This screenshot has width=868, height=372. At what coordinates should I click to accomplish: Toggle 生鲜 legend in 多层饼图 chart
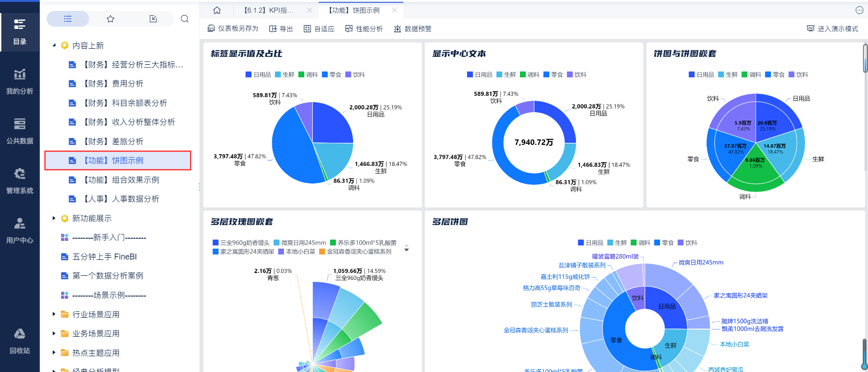click(x=617, y=243)
